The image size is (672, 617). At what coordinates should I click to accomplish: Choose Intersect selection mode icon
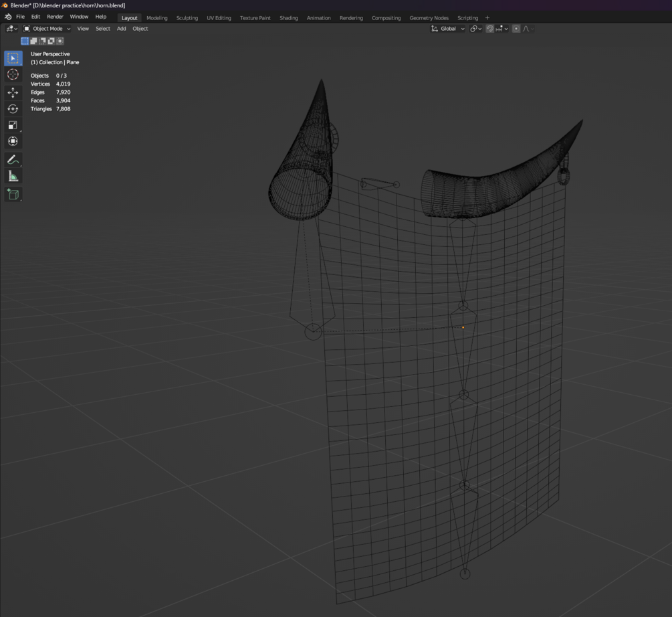(60, 41)
